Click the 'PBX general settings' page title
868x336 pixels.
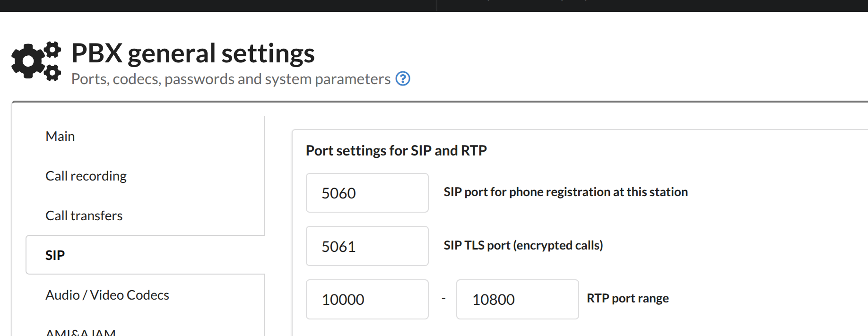pyautogui.click(x=193, y=53)
